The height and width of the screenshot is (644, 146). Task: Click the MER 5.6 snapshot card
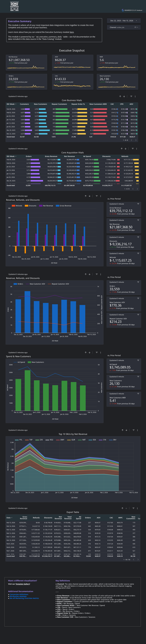[117, 63]
